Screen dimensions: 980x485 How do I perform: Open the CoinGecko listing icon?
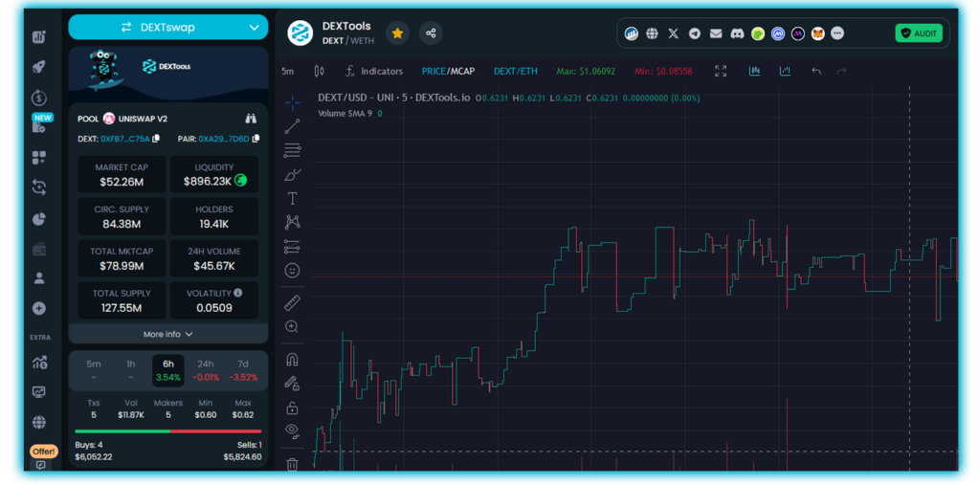(758, 33)
